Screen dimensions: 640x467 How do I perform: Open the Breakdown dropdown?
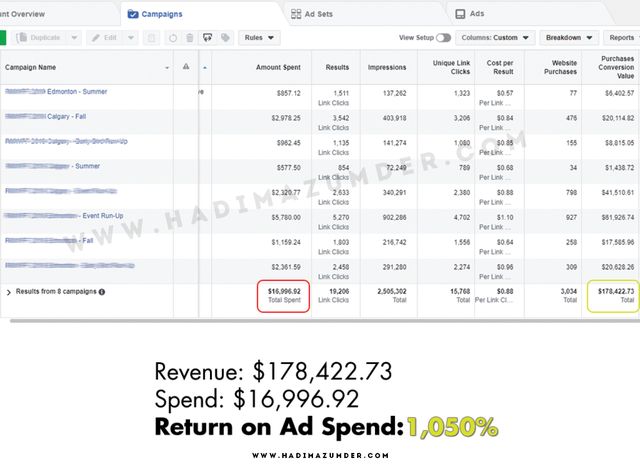[569, 38]
